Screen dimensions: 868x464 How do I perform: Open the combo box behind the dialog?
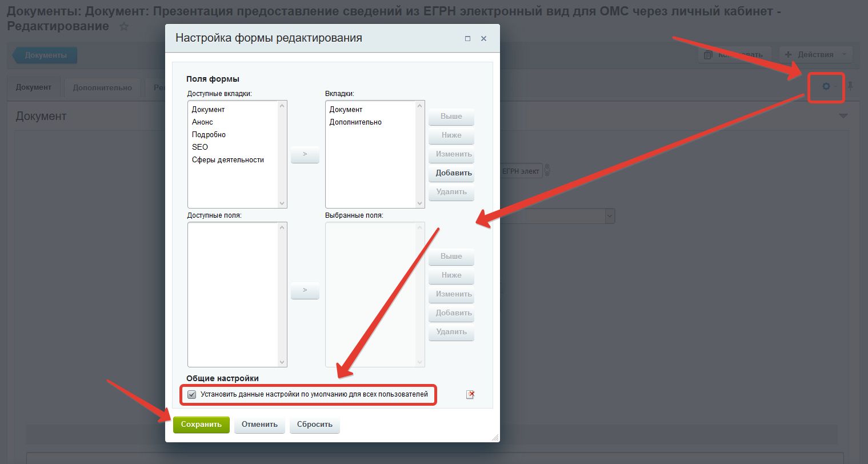[610, 216]
